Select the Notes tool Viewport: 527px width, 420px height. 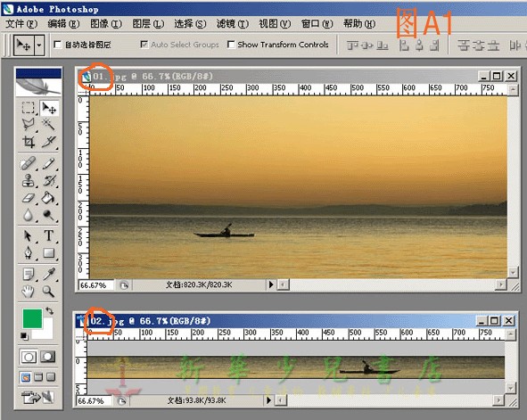[x=29, y=274]
